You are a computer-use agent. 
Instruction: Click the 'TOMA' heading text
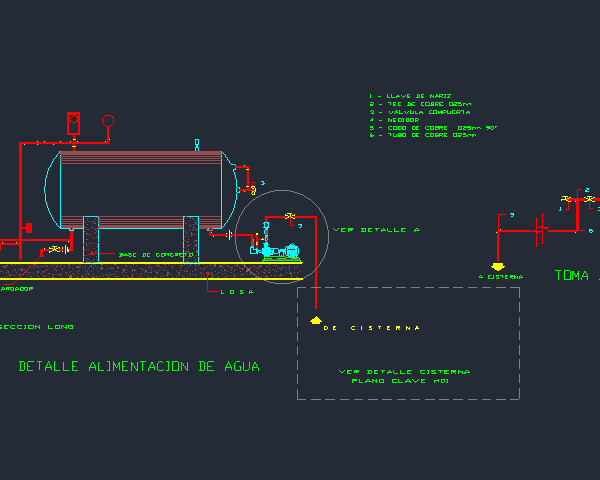click(572, 275)
